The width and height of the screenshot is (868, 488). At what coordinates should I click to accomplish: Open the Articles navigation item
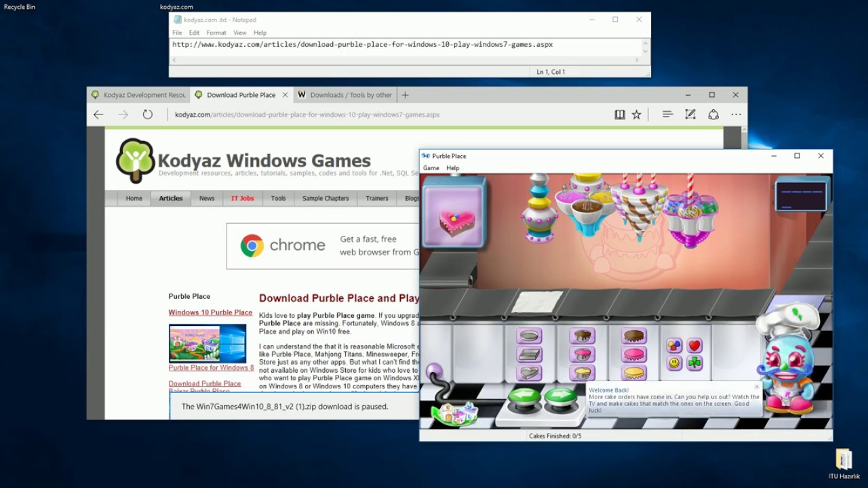pyautogui.click(x=171, y=199)
